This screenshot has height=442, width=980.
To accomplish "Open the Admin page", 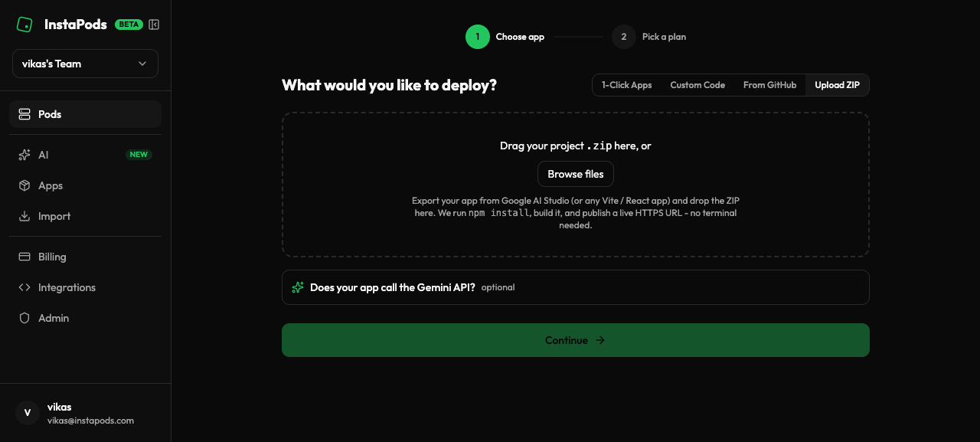I will click(85, 318).
